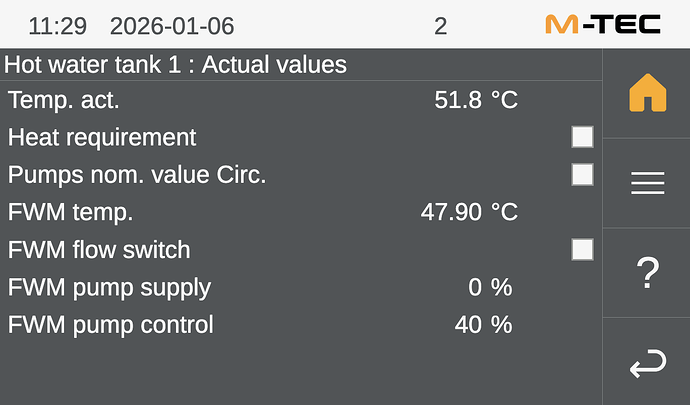The image size is (690, 405).
Task: Select the Temp. act. row label
Action: pyautogui.click(x=64, y=100)
